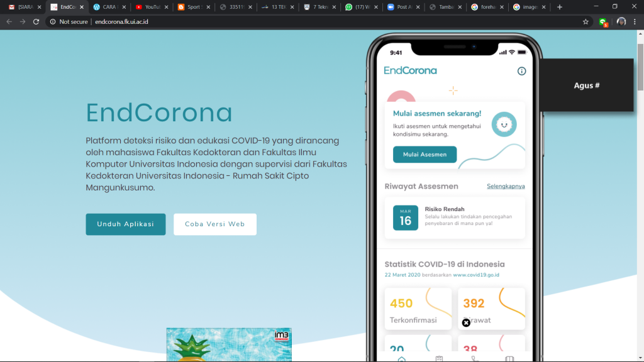Select the 392 Dirawat stat card
Image resolution: width=644 pixels, height=362 pixels.
tap(491, 309)
